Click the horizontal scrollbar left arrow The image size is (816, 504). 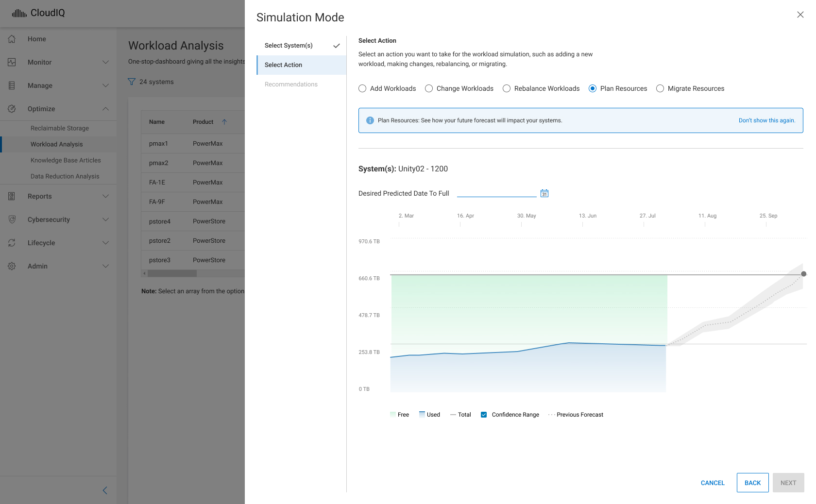(x=144, y=273)
